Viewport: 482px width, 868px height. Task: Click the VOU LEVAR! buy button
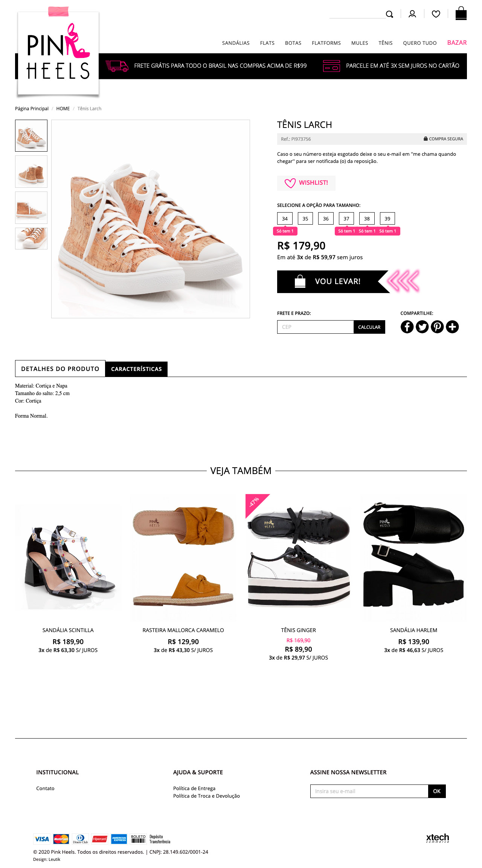pyautogui.click(x=333, y=281)
